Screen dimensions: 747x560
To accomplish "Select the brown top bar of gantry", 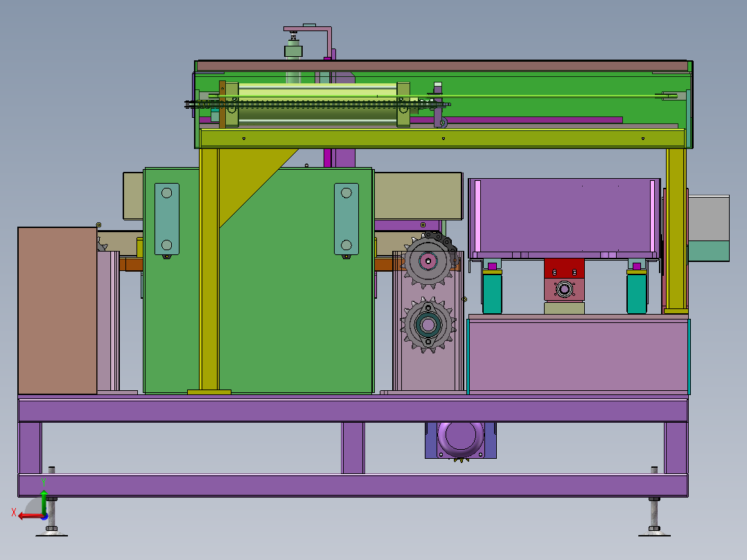I will (443, 66).
